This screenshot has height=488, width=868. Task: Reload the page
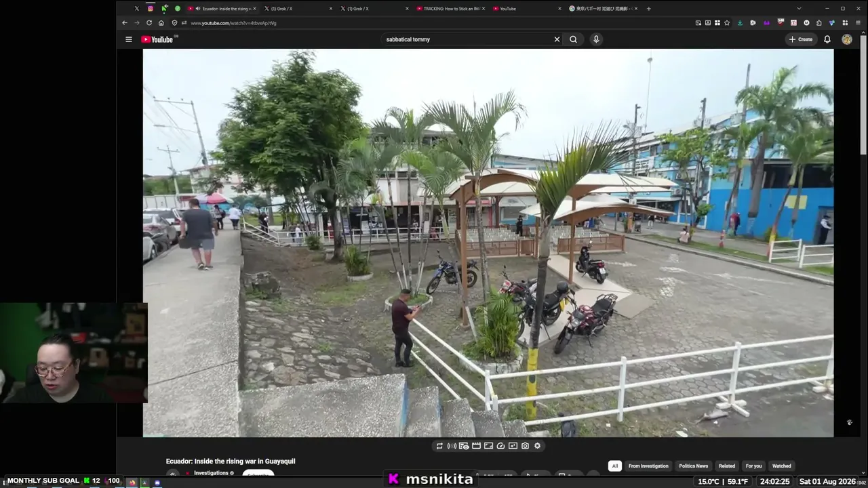[x=149, y=23]
